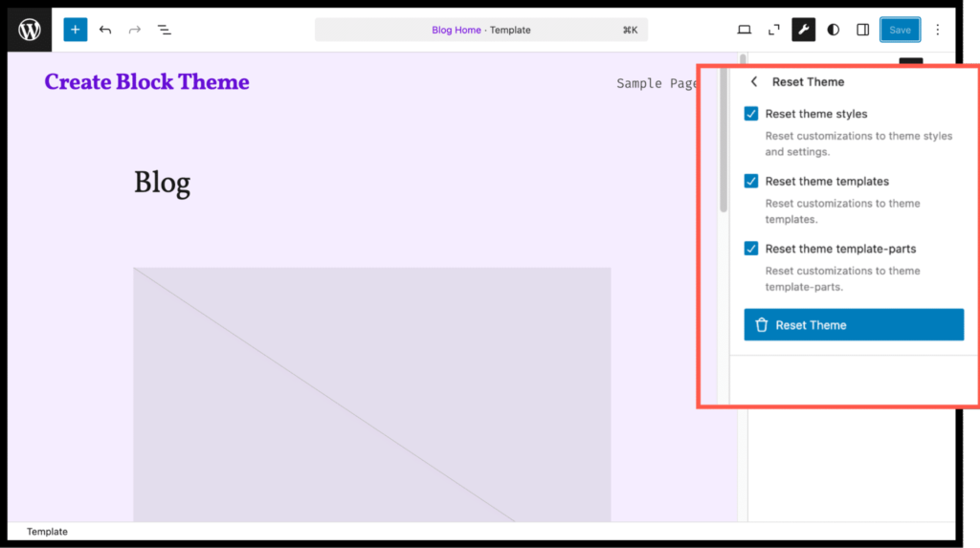Open the Blog Home Template command palette
980x548 pixels.
coord(481,30)
